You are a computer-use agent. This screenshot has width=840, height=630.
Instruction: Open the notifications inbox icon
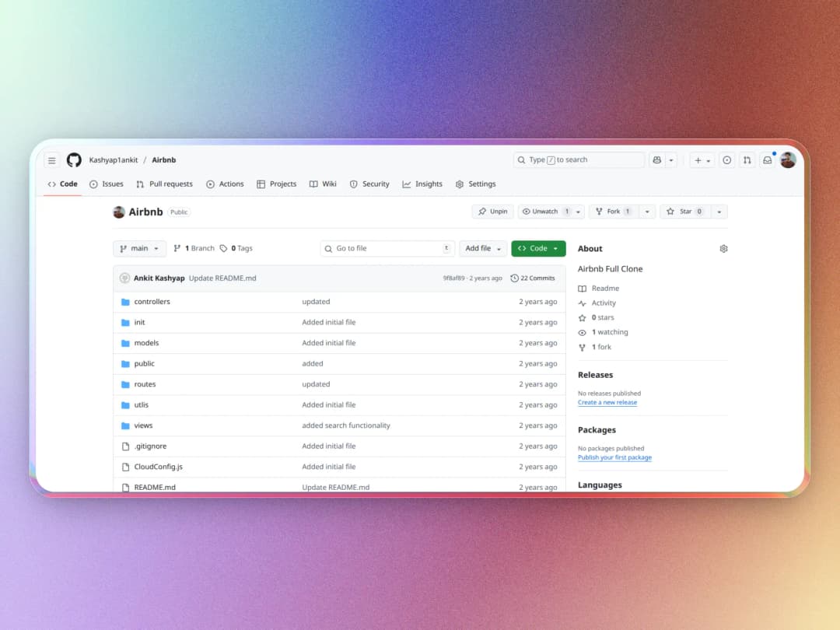(768, 160)
